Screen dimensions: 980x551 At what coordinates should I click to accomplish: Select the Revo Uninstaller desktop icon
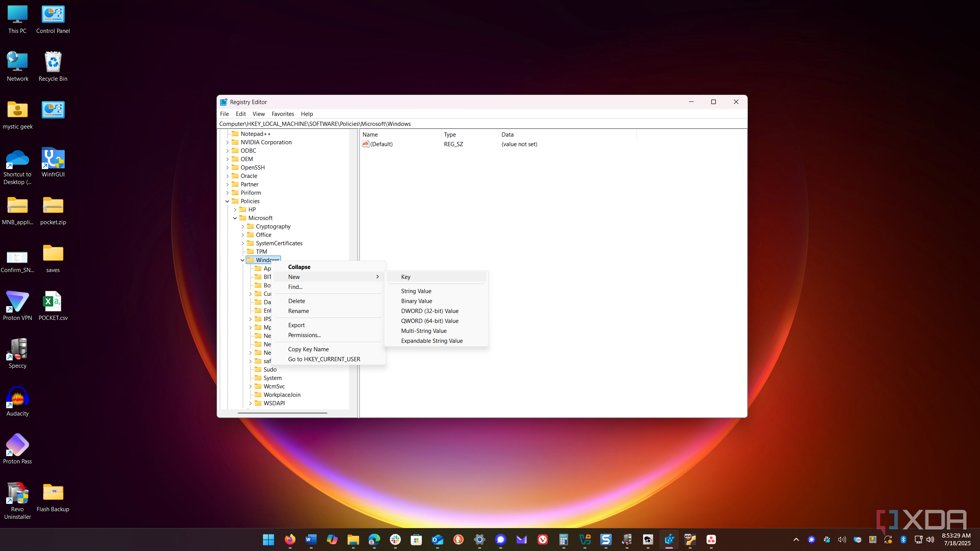(17, 501)
